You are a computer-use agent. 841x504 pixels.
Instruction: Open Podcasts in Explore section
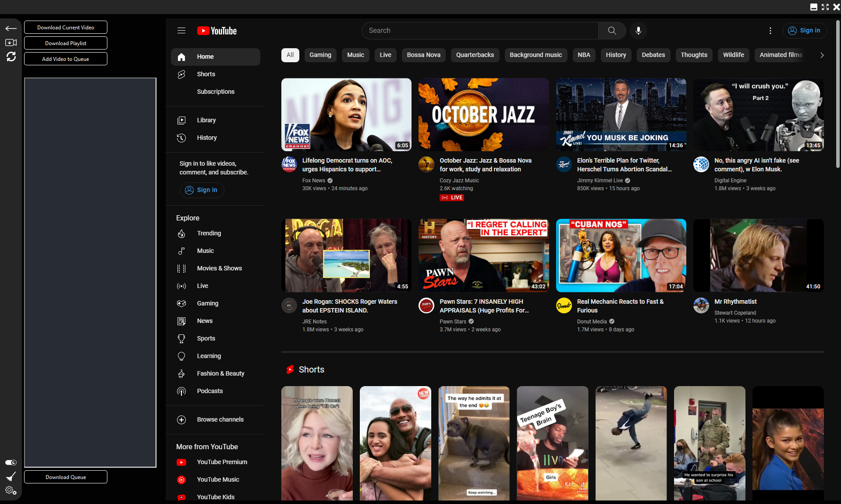click(216, 391)
